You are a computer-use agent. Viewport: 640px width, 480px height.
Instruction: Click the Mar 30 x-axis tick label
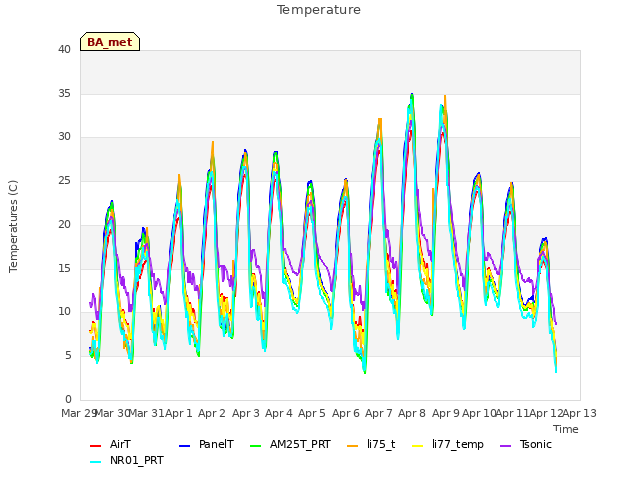tap(112, 413)
